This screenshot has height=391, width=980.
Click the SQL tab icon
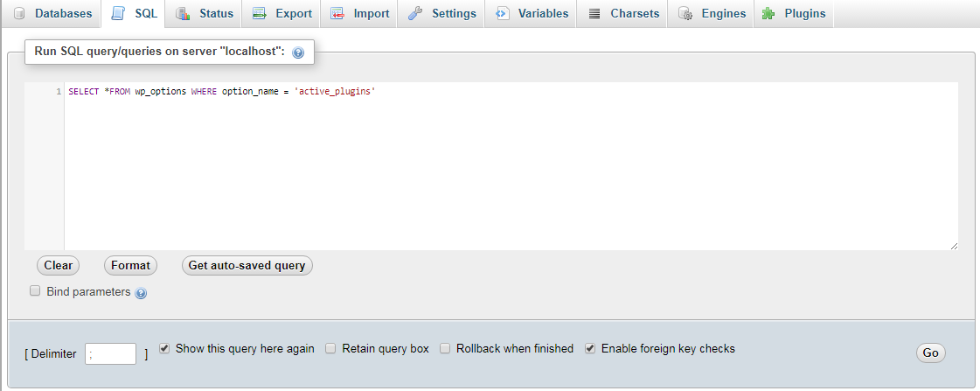[x=119, y=13]
